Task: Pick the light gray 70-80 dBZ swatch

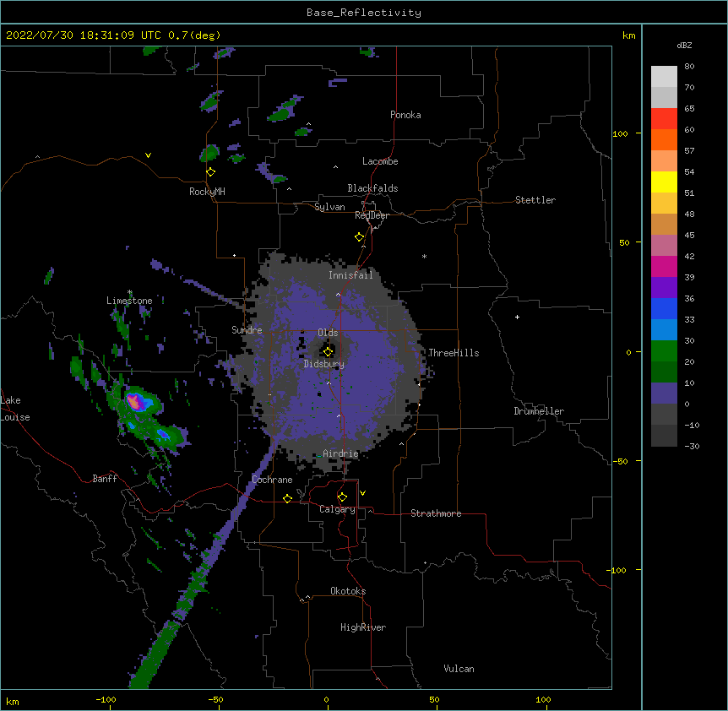Action: click(x=664, y=77)
